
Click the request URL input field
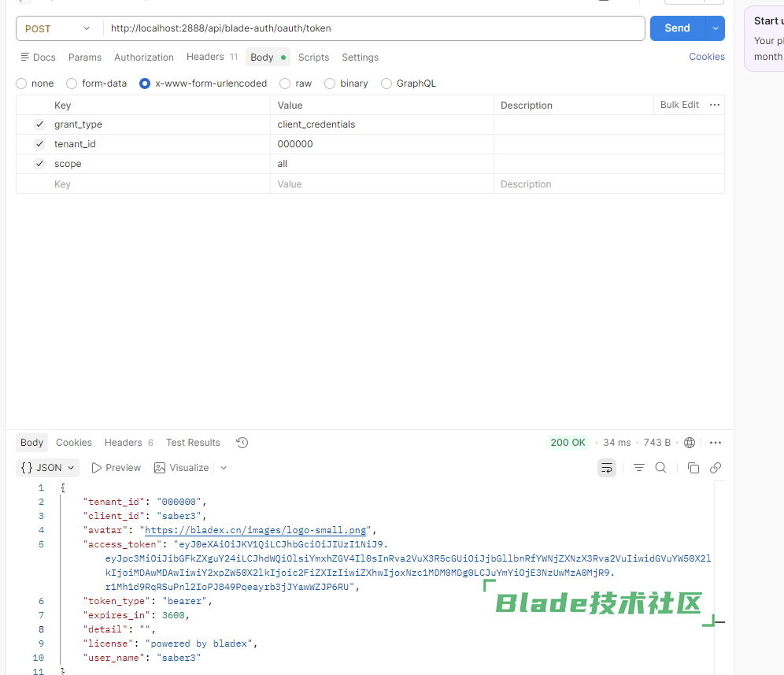(x=374, y=28)
